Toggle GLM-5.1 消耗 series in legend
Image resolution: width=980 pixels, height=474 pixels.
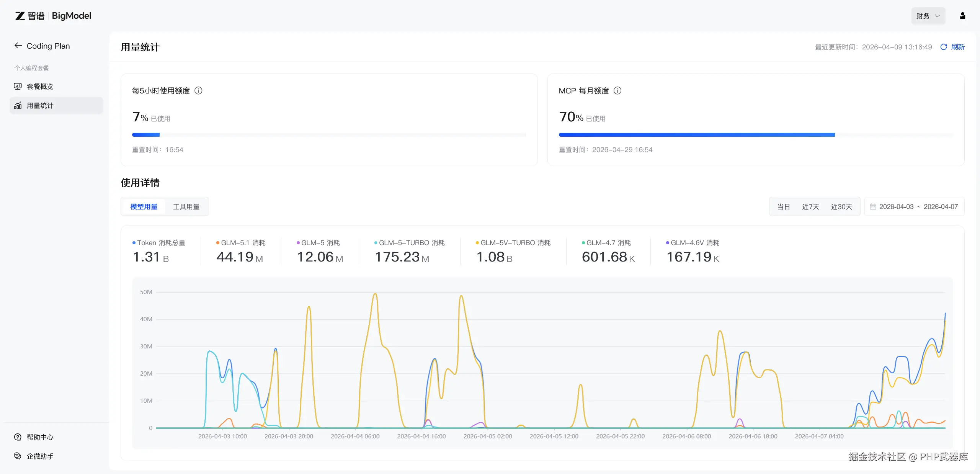click(241, 243)
